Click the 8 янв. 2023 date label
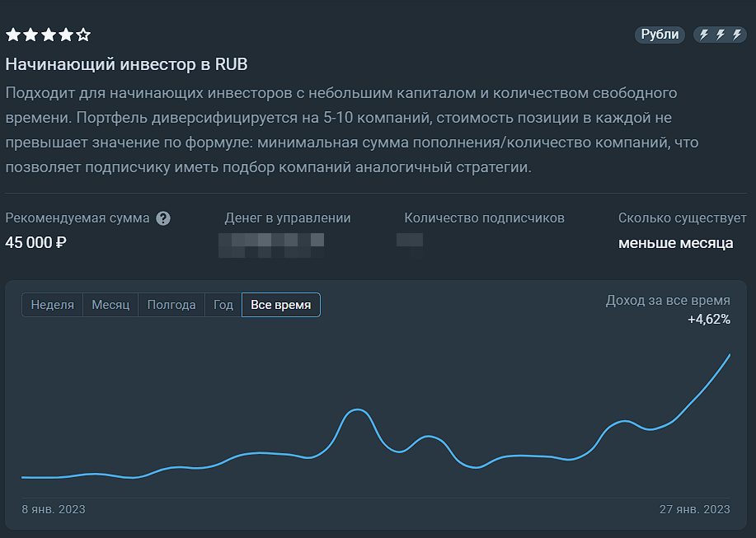Viewport: 756px width, 538px height. [54, 510]
